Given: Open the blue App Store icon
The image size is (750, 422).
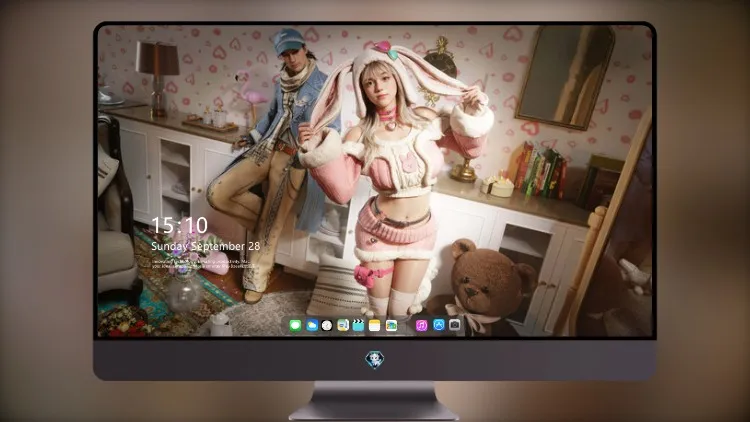Looking at the screenshot, I should pos(439,325).
